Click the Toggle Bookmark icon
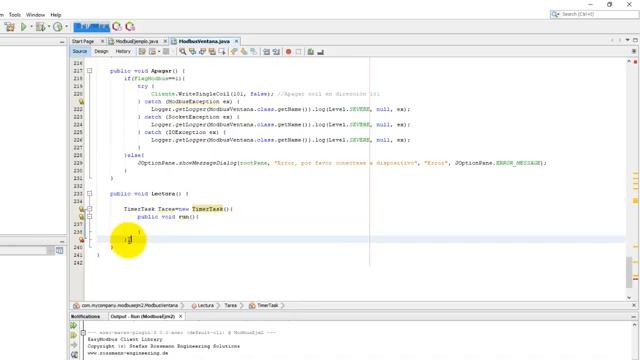The height and width of the screenshot is (360, 640). (x=253, y=52)
